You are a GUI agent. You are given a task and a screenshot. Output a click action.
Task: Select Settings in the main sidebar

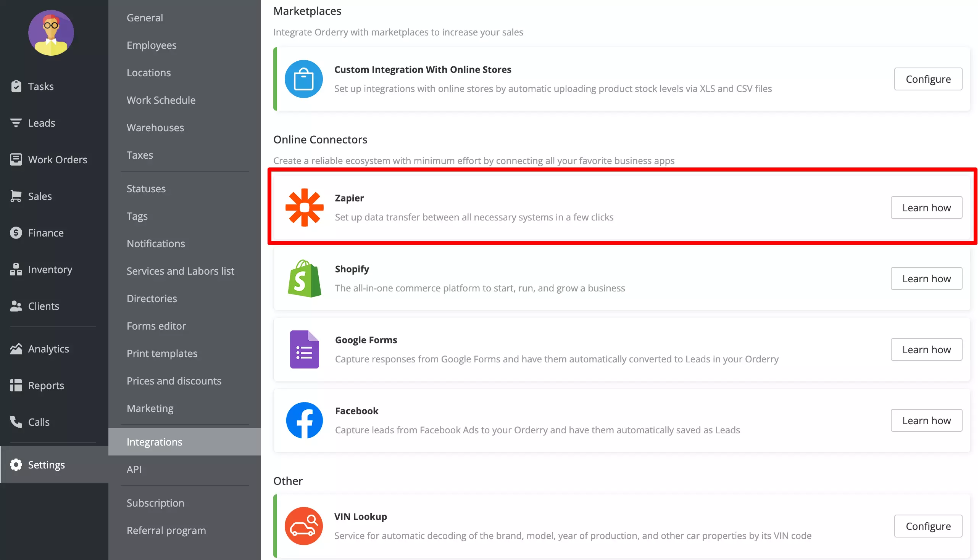pos(54,464)
